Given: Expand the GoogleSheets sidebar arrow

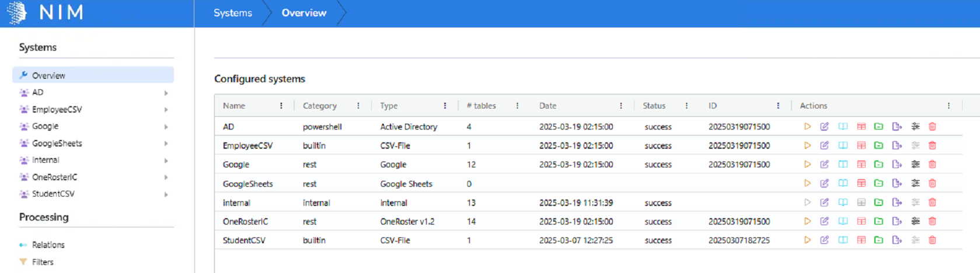Looking at the screenshot, I should pos(166,143).
